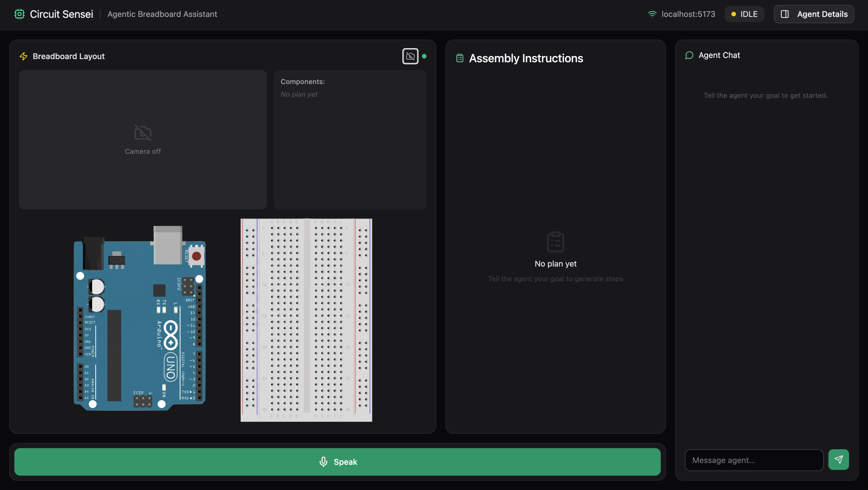Click the Camera off placeholder icon
Image resolution: width=868 pixels, height=490 pixels.
point(143,133)
